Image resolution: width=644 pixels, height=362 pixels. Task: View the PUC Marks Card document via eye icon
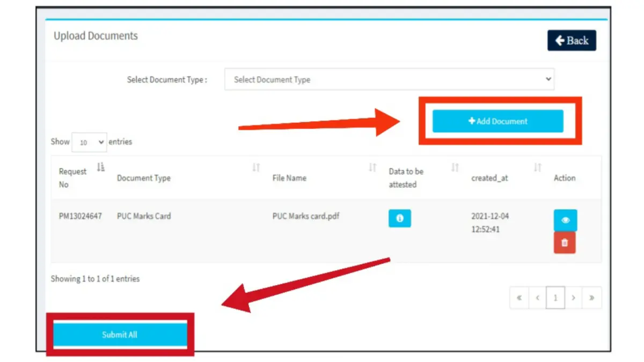click(565, 220)
